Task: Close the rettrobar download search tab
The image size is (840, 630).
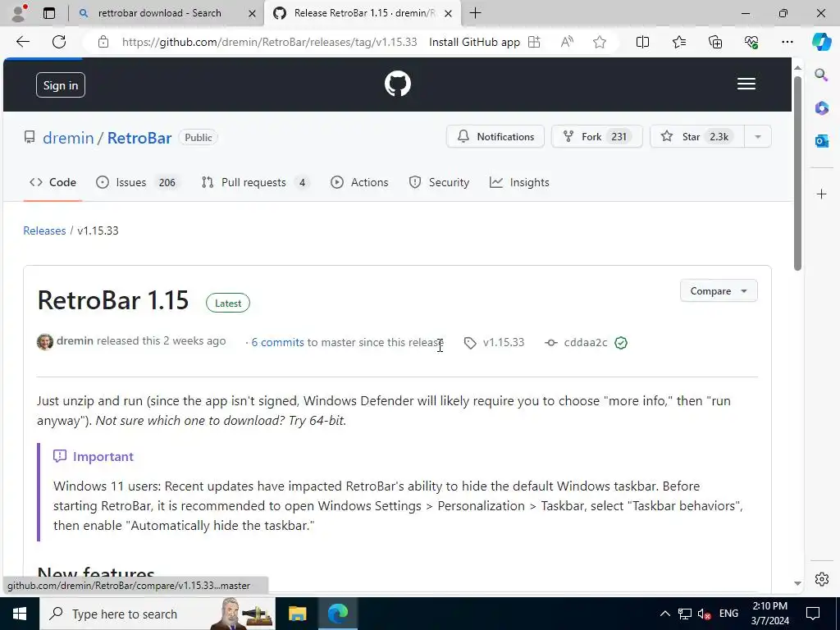Action: (252, 13)
